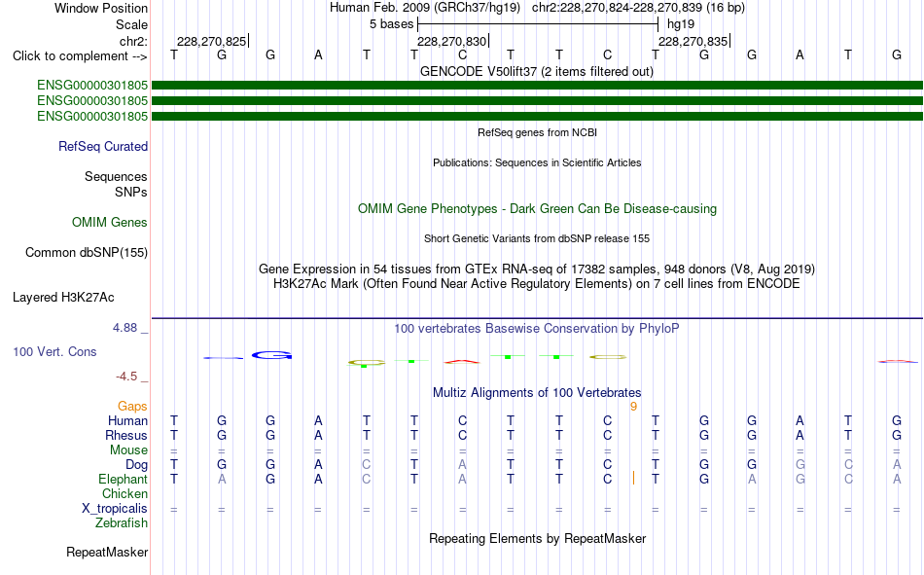
Task: Click Multiz Alignments of 100 Vertebrates title
Action: 537,393
